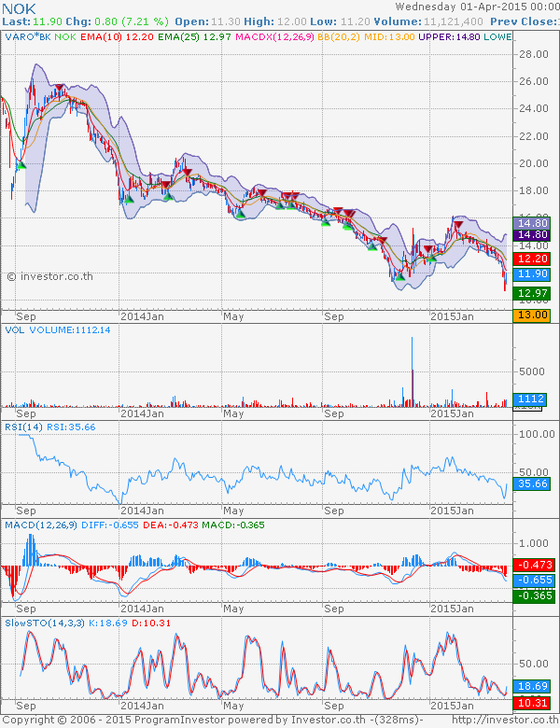This screenshot has height=728, width=560.
Task: Click the 5000 volume axis label
Action: point(532,371)
